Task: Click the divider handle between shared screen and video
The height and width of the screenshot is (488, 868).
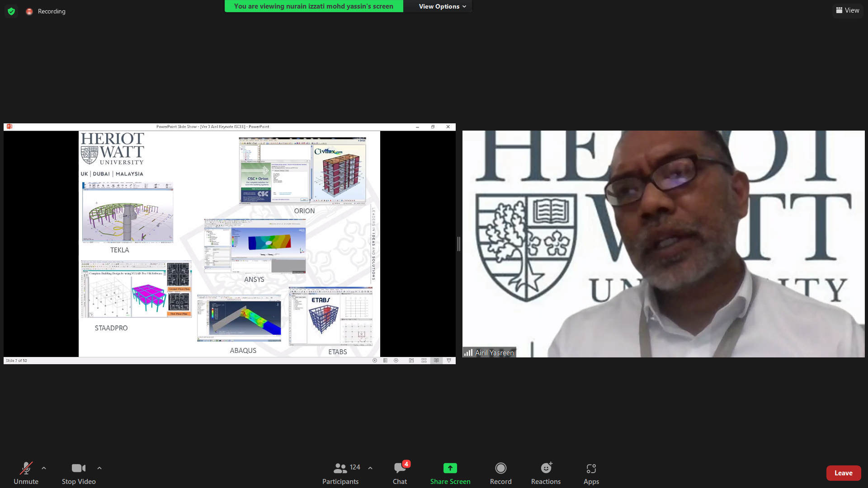Action: (459, 244)
